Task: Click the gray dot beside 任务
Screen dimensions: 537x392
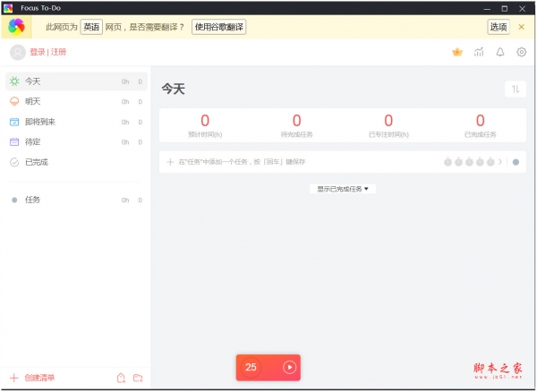Action: tap(14, 200)
